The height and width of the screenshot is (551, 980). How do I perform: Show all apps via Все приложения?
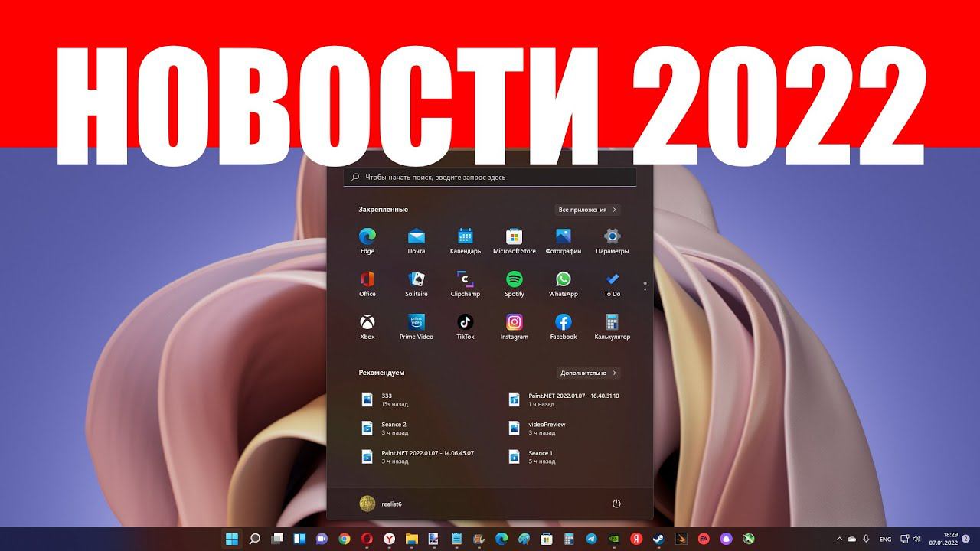click(587, 209)
